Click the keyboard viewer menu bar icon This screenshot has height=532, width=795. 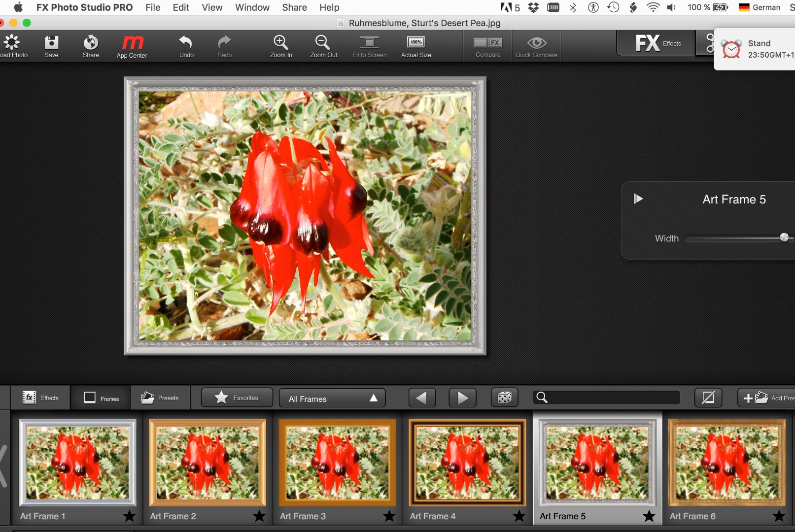click(553, 7)
